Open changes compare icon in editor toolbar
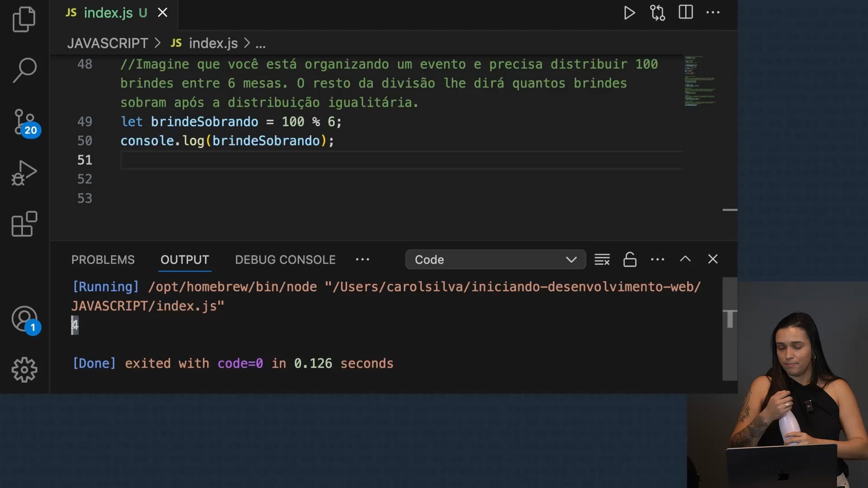This screenshot has width=868, height=488. click(x=657, y=13)
